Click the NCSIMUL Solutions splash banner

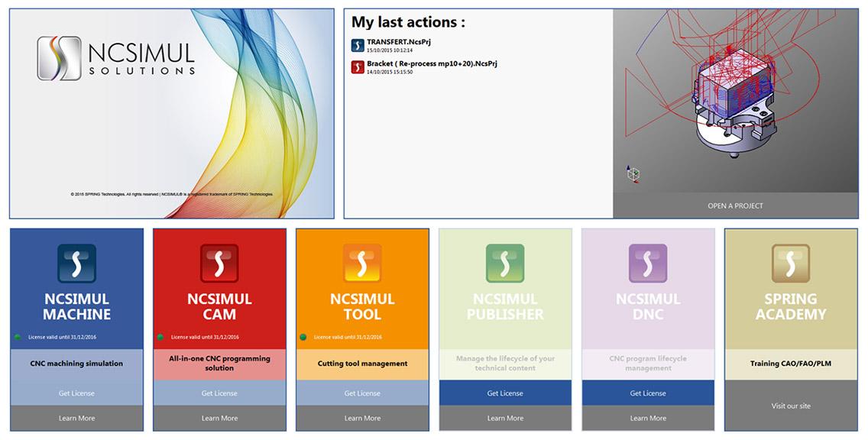click(172, 113)
